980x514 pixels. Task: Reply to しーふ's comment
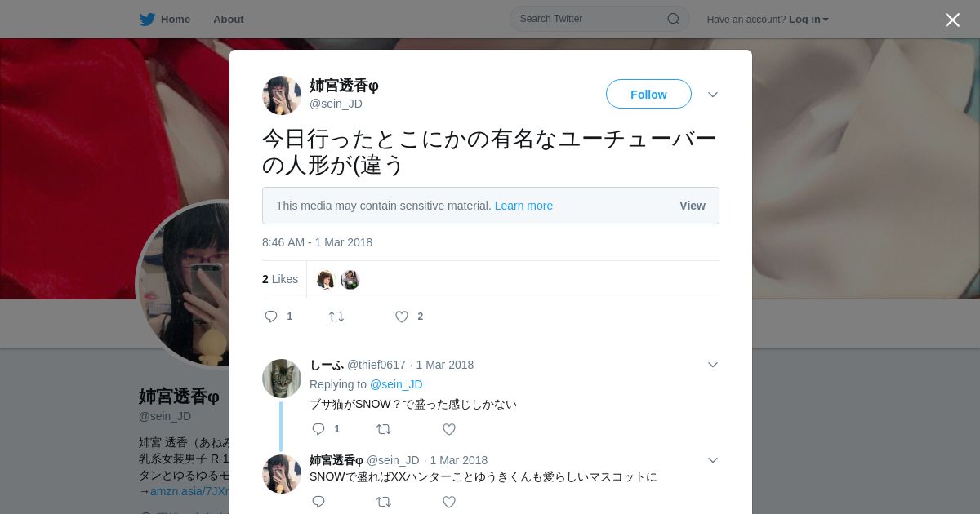point(318,429)
